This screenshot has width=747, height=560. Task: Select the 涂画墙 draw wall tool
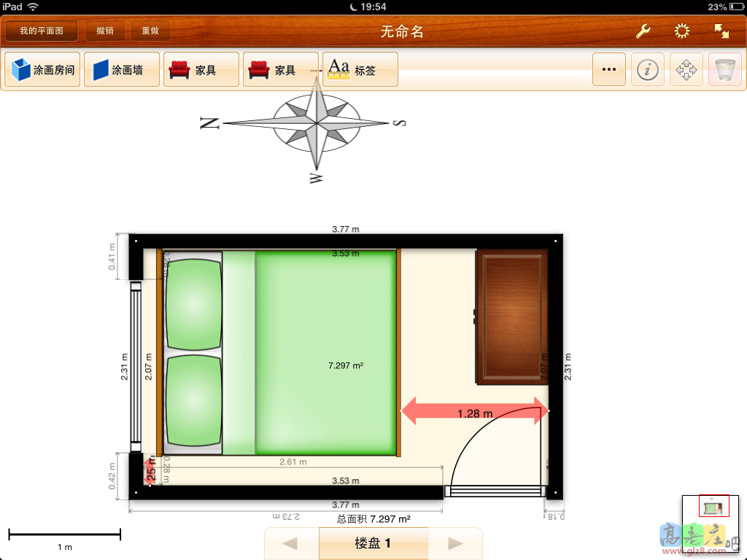coord(121,70)
